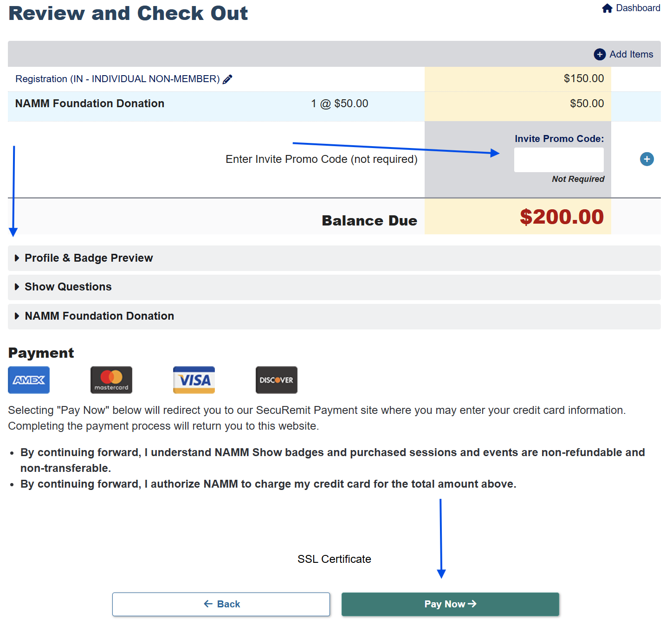Click the SSL Certificate image
Screen dimensions: 672x625
334,559
